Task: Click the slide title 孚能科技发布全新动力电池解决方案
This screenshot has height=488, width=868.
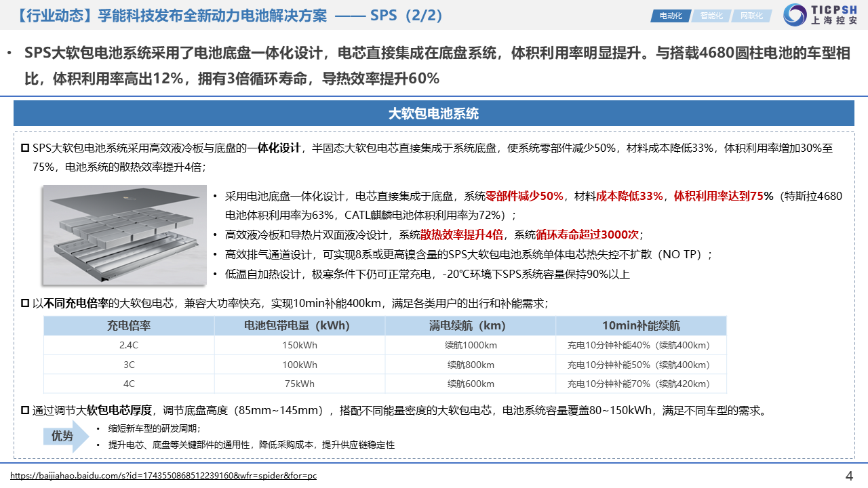Action: (212, 15)
